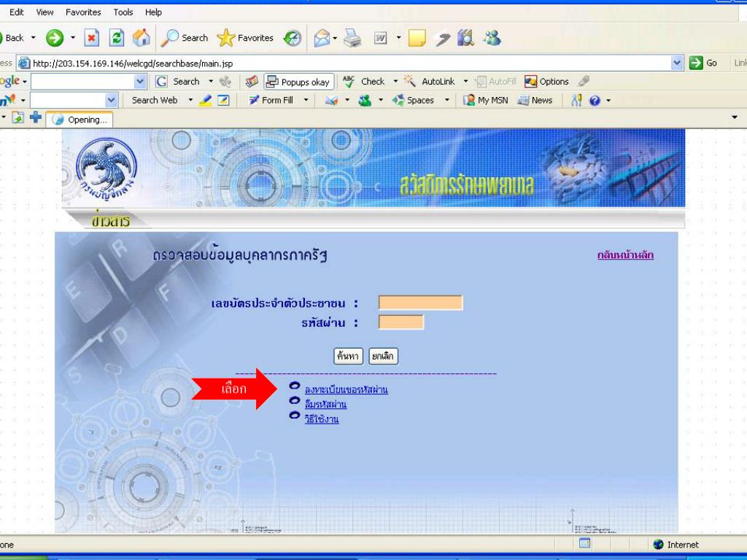This screenshot has width=747, height=560.
Task: Click the green Forward arrow button
Action: (x=54, y=38)
